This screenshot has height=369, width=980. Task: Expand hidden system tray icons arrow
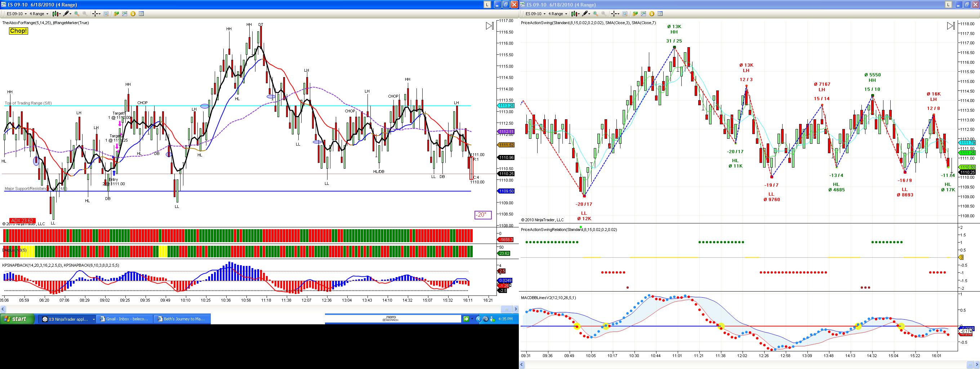tap(479, 319)
